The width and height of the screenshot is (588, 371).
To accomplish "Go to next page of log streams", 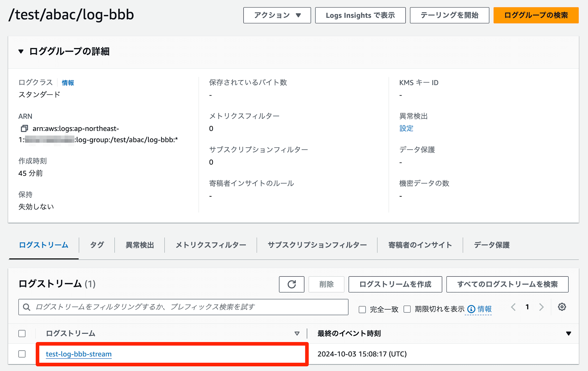I will (x=541, y=307).
